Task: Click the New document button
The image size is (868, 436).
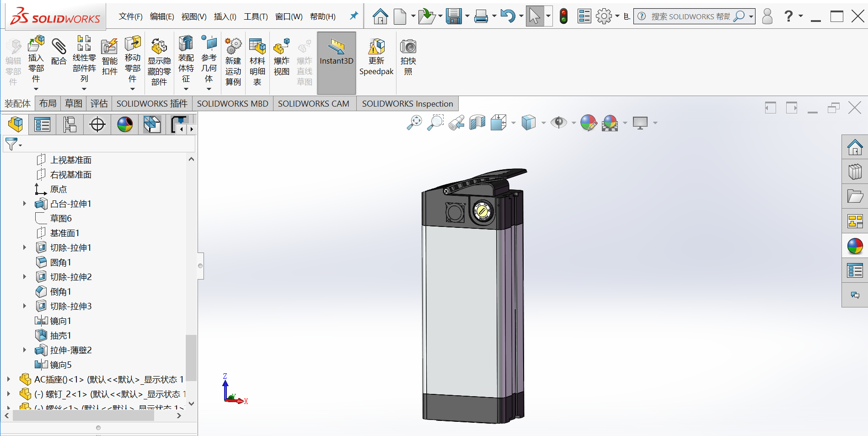Action: pyautogui.click(x=400, y=16)
